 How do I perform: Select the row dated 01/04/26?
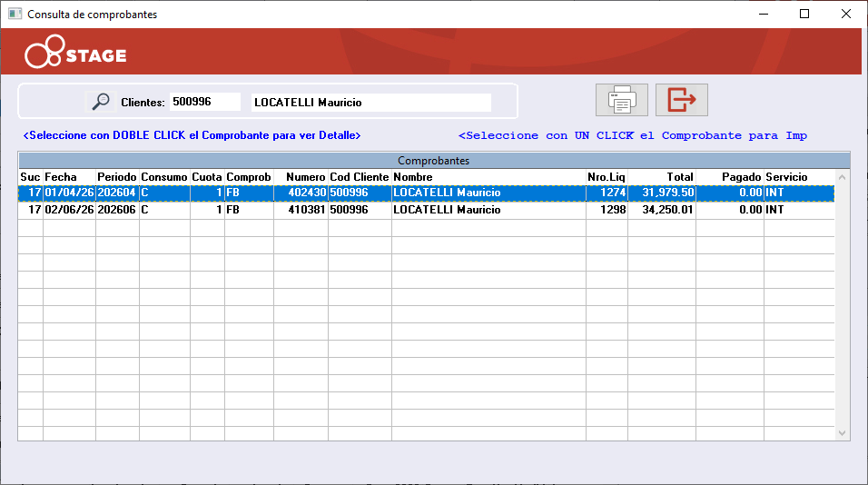[x=426, y=193]
